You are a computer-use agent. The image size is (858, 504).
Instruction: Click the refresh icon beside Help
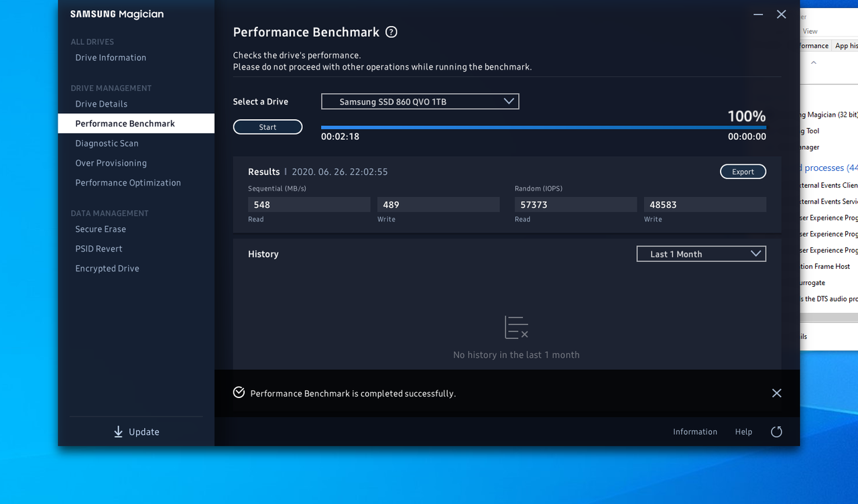(776, 432)
